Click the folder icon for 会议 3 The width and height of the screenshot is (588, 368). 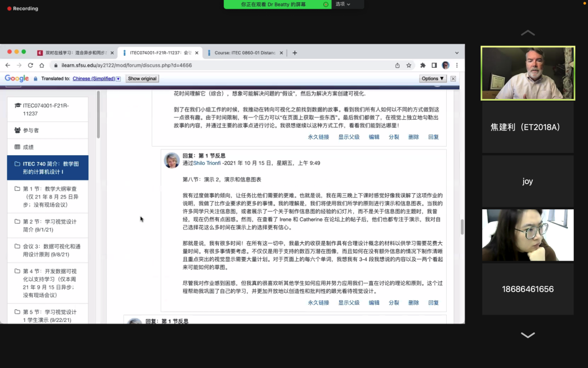(17, 246)
